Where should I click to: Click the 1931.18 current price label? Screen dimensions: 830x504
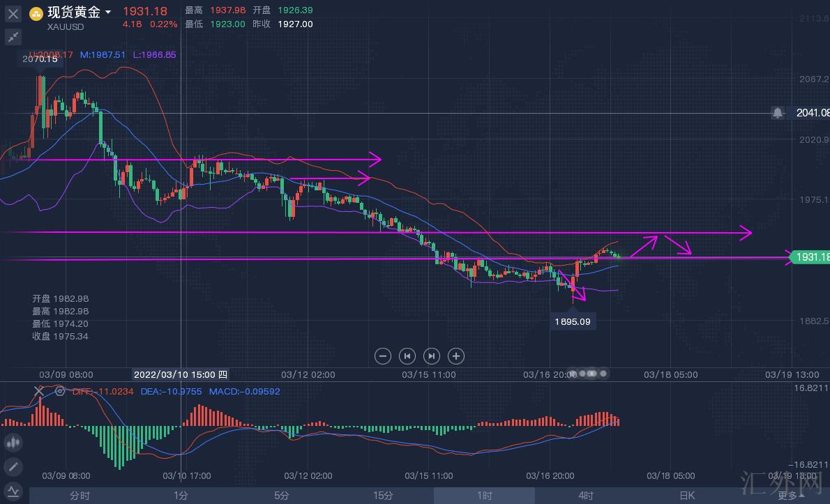(x=810, y=257)
